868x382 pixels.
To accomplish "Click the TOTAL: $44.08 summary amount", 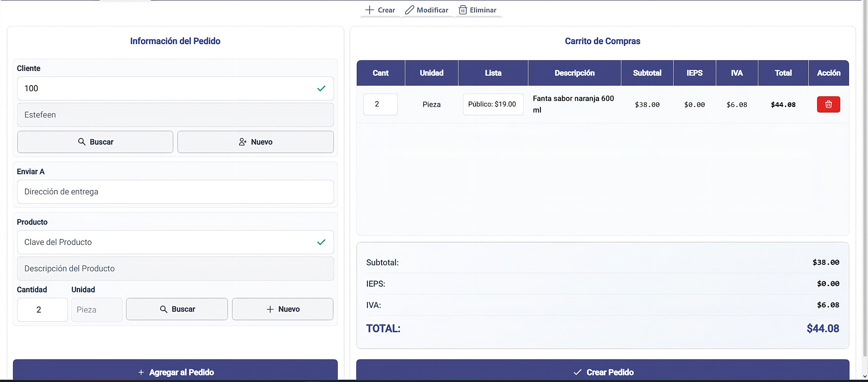I will click(823, 328).
